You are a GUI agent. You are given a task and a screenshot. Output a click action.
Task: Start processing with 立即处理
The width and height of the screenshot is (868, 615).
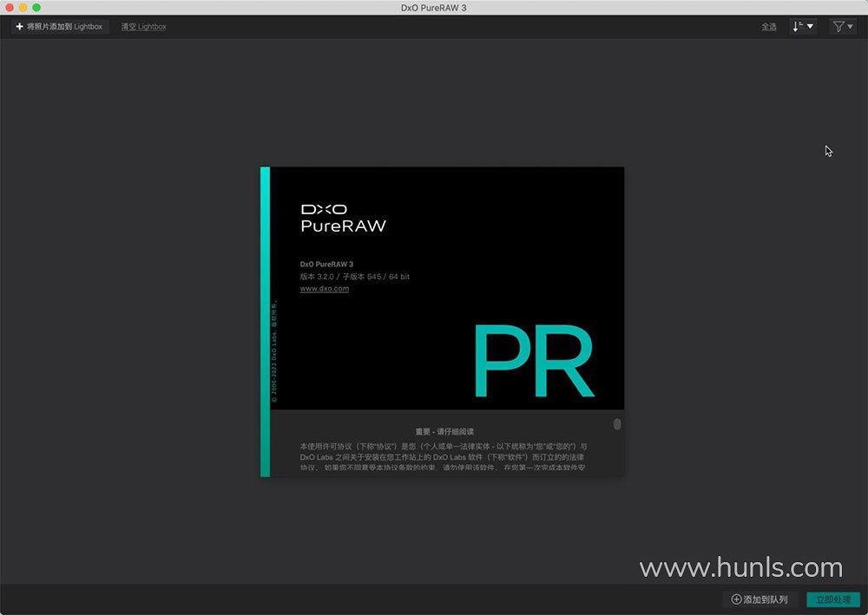click(x=833, y=599)
